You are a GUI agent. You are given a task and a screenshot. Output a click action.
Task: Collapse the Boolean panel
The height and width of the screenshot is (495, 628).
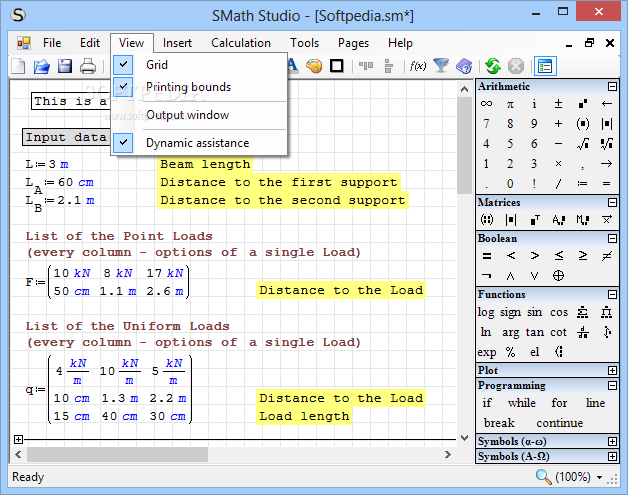tap(612, 238)
